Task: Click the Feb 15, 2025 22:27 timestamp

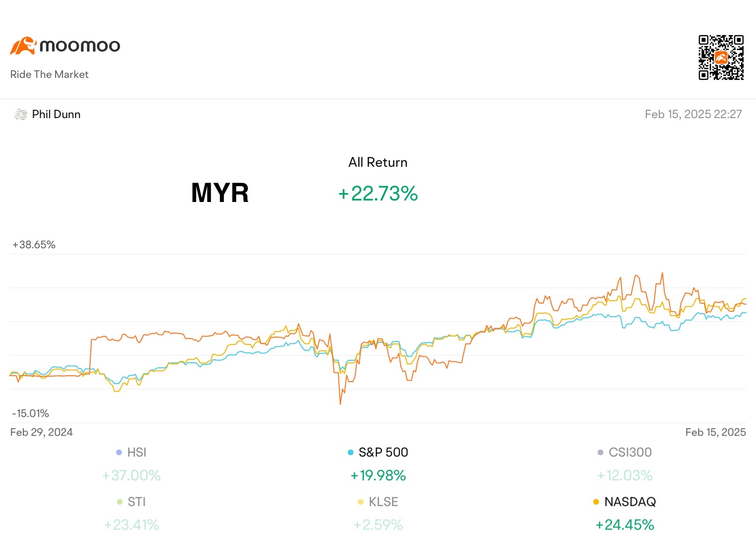Action: pos(693,114)
